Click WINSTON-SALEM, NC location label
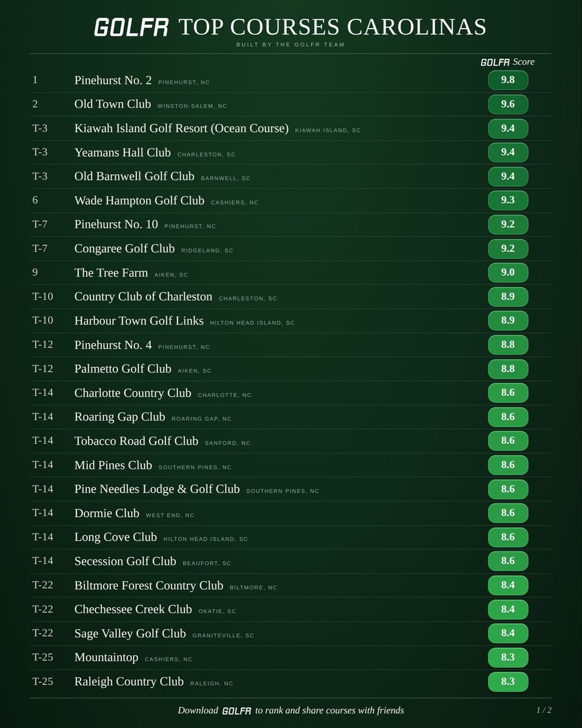The height and width of the screenshot is (728, 582). (x=192, y=106)
